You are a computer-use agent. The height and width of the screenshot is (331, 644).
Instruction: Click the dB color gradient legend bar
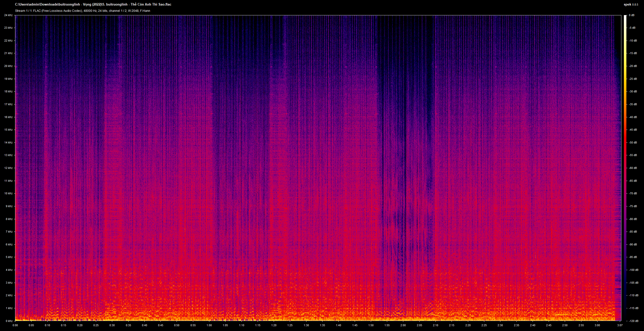point(625,168)
